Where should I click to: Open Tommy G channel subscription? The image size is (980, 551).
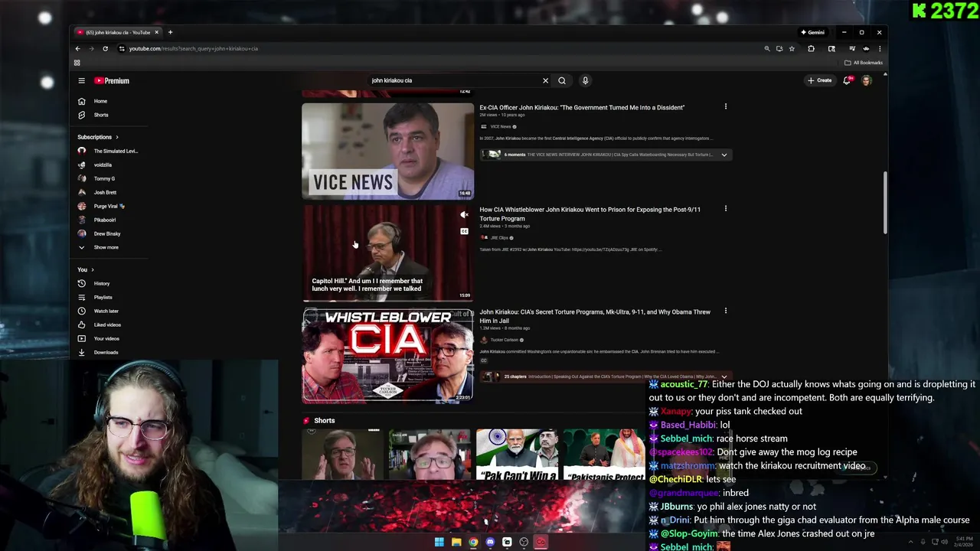pyautogui.click(x=104, y=178)
